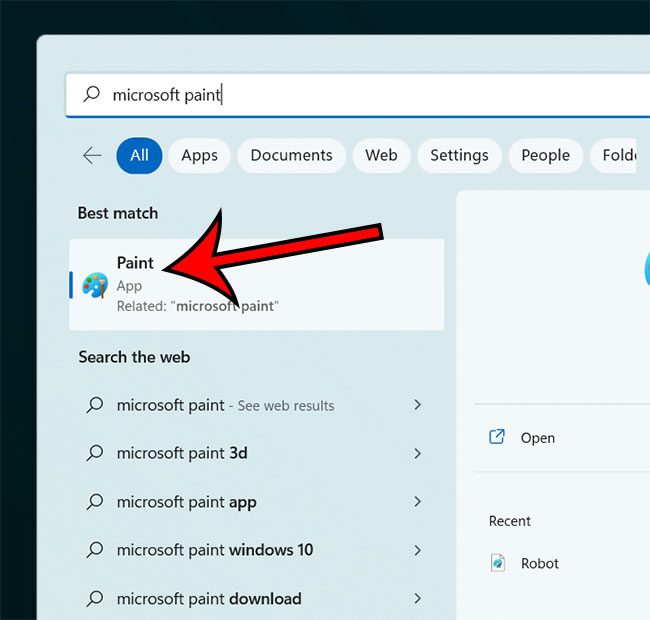The width and height of the screenshot is (650, 620).
Task: Expand 'microsoft paint - See web results' chevron
Action: click(417, 405)
